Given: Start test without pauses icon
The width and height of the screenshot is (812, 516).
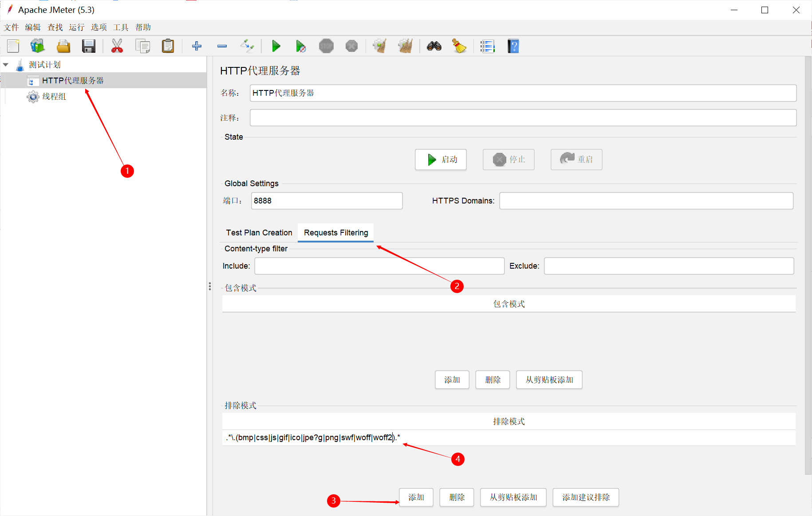Looking at the screenshot, I should point(301,46).
